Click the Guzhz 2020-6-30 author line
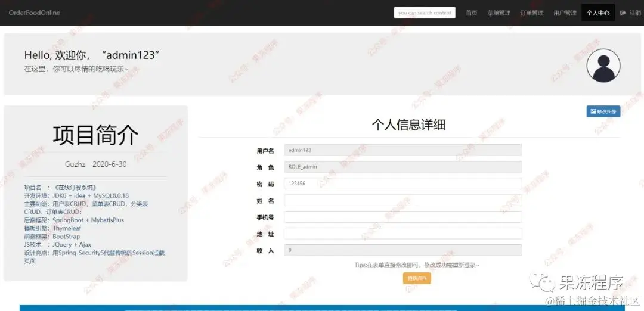The image size is (644, 311). [x=95, y=164]
